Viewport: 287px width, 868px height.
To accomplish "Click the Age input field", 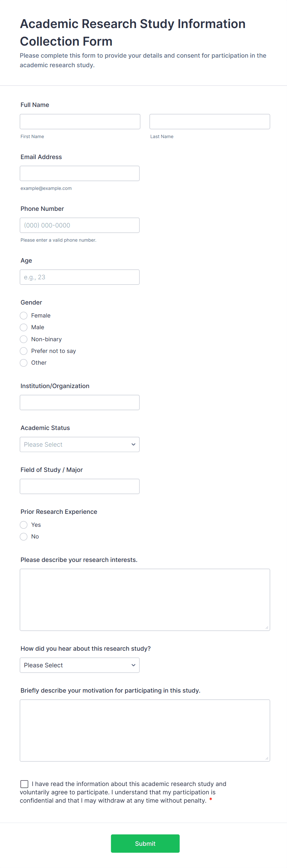I will pyautogui.click(x=80, y=277).
